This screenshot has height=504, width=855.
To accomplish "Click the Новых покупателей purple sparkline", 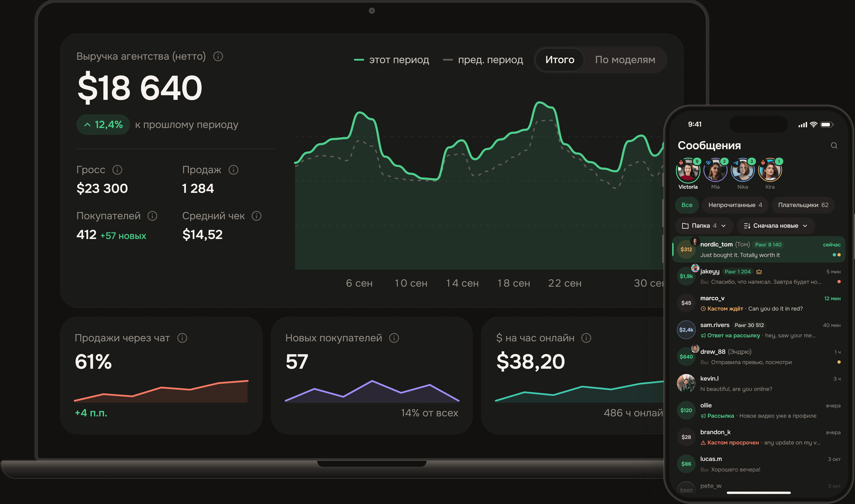I will coord(372,391).
